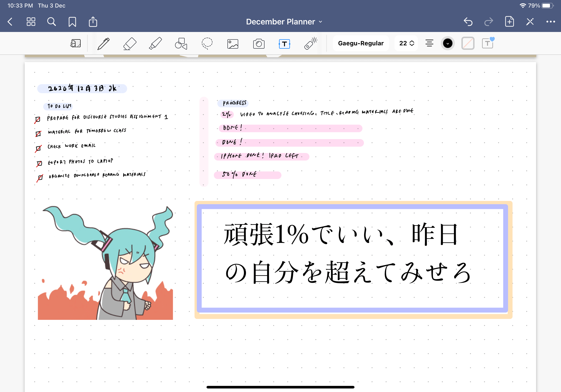
Task: Toggle the checkbox for Check Work Email
Action: click(x=38, y=148)
